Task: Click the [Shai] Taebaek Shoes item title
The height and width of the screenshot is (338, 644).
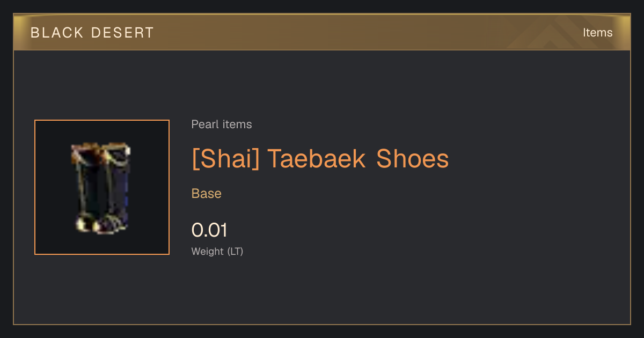Action: click(320, 158)
